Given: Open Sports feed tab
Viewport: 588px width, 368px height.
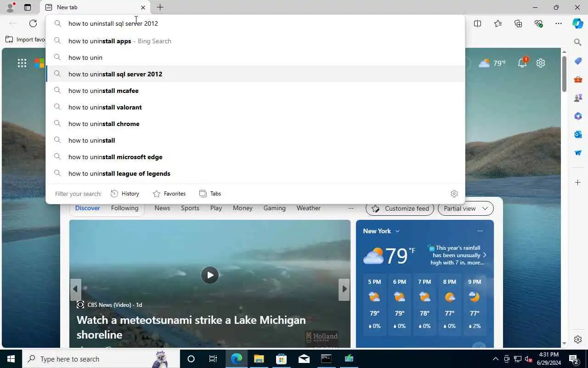Looking at the screenshot, I should coord(190,208).
